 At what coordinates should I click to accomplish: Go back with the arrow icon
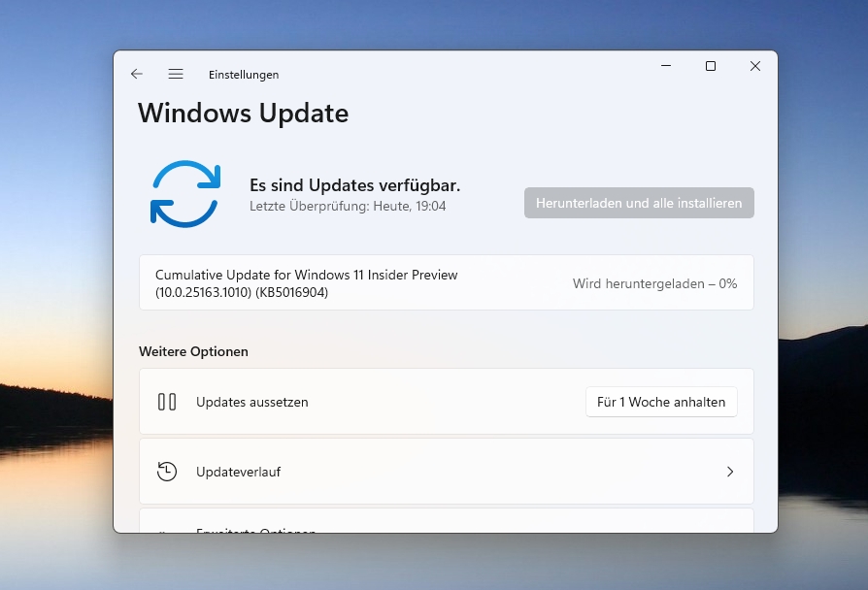pyautogui.click(x=137, y=74)
